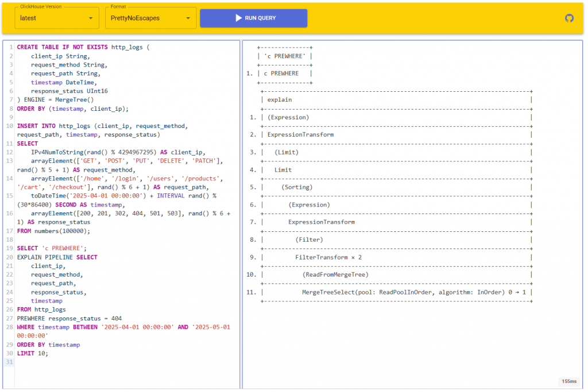Click the FilterTransform × 2 output row
The width and height of the screenshot is (588, 392).
tap(328, 257)
